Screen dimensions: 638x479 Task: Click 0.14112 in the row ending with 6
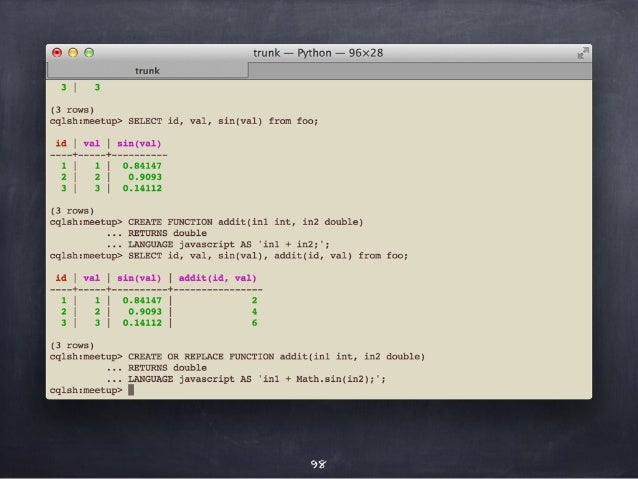(142, 323)
